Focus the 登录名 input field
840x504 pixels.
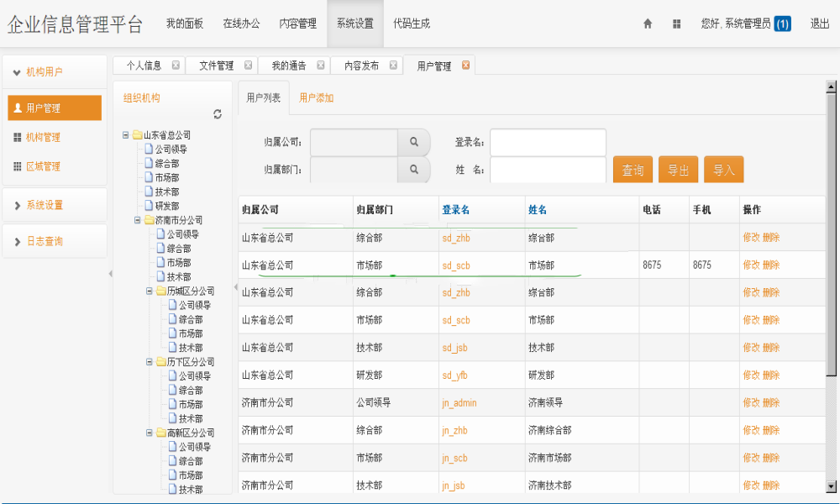pos(548,143)
